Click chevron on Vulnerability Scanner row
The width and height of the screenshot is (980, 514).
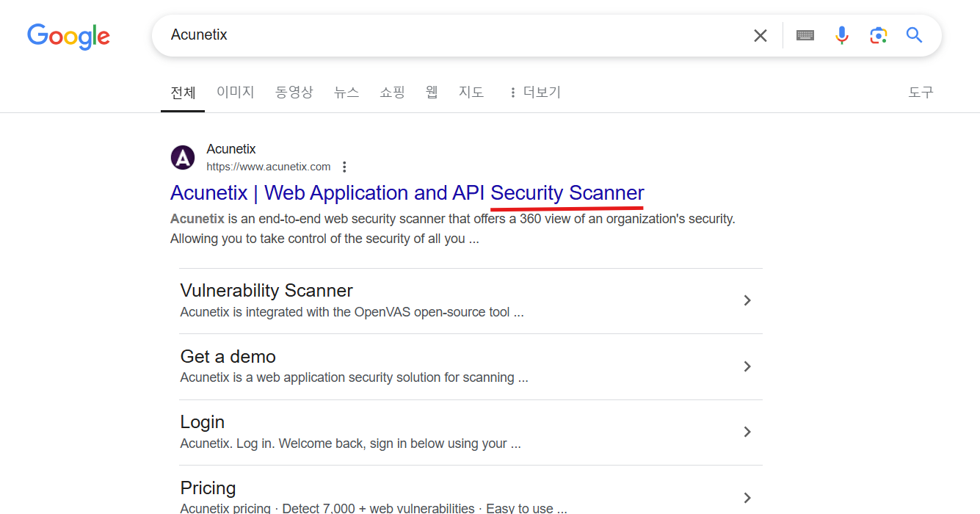coord(747,300)
